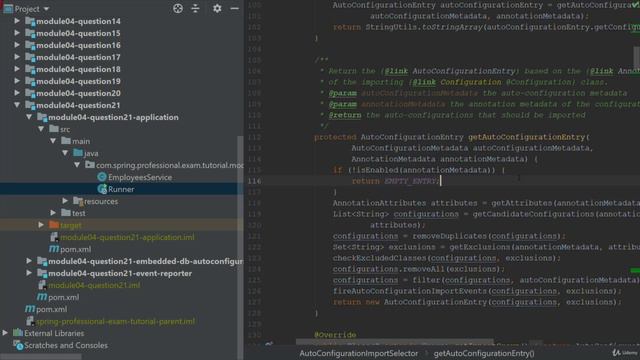Click the EmployeesService class icon
Image resolution: width=640 pixels, height=360 pixels.
tap(102, 177)
